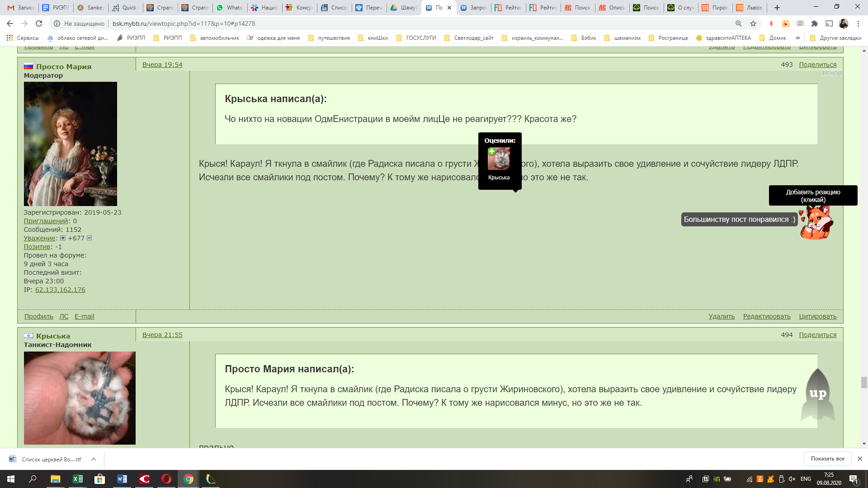Click the page vertical scrollbar thumb
This screenshot has width=868, height=488.
point(864,382)
